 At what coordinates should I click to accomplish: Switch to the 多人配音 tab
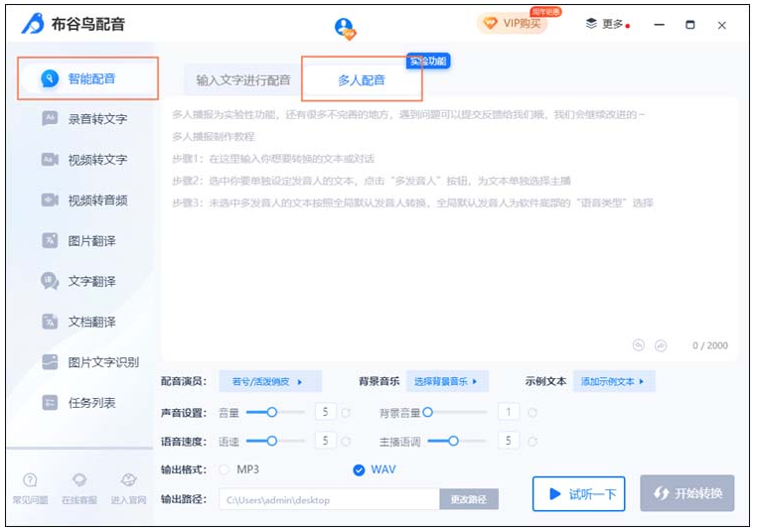point(362,80)
